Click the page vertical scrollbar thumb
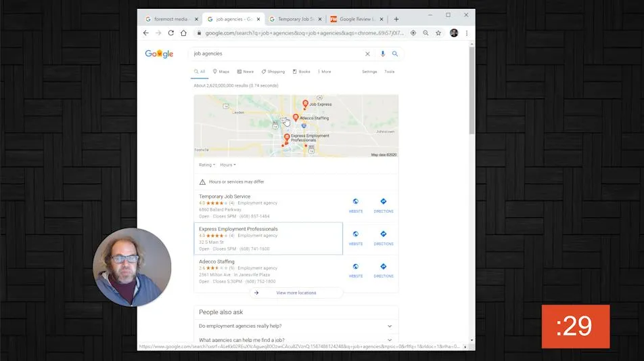 [x=472, y=89]
